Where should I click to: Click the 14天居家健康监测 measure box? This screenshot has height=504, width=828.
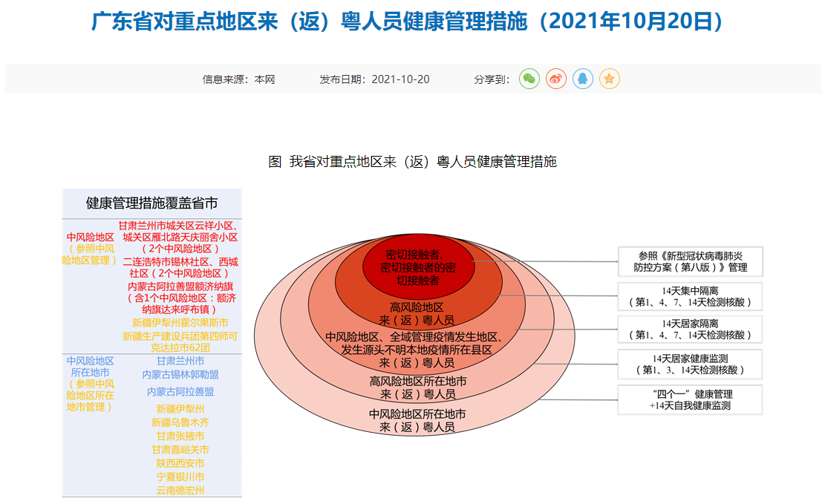690,364
